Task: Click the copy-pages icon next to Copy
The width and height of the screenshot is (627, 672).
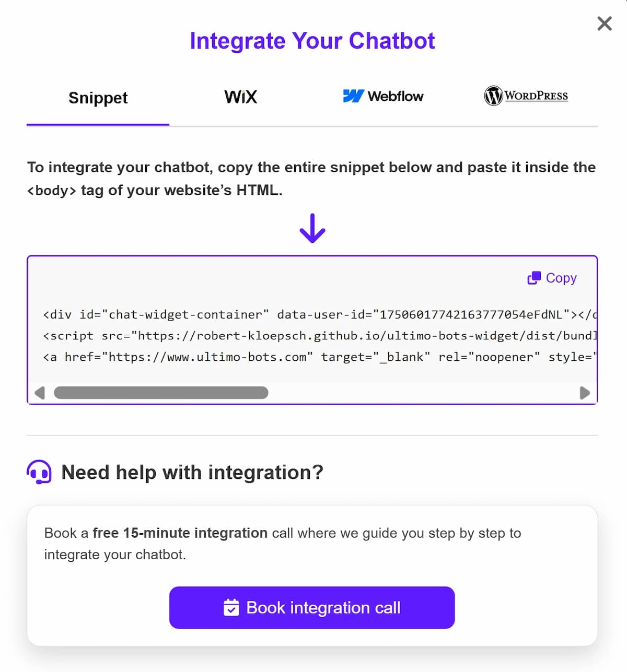Action: (534, 277)
